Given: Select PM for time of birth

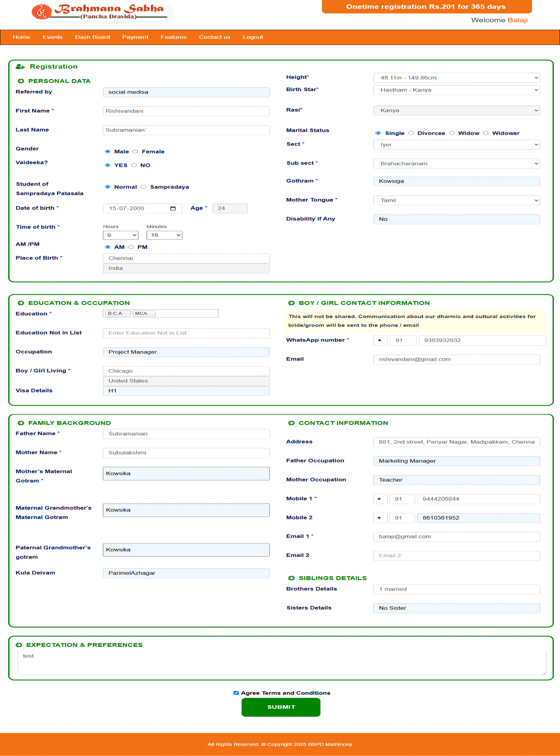Looking at the screenshot, I should 131,247.
